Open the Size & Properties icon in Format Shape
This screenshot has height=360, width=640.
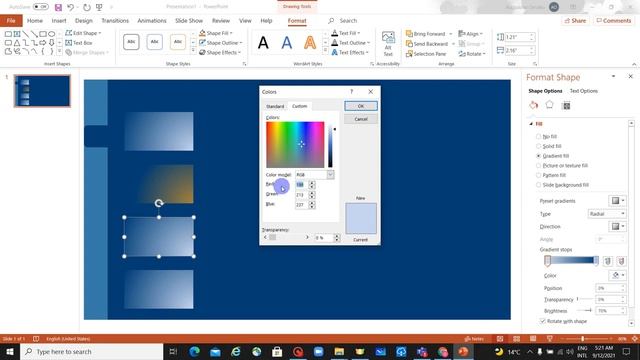click(566, 106)
